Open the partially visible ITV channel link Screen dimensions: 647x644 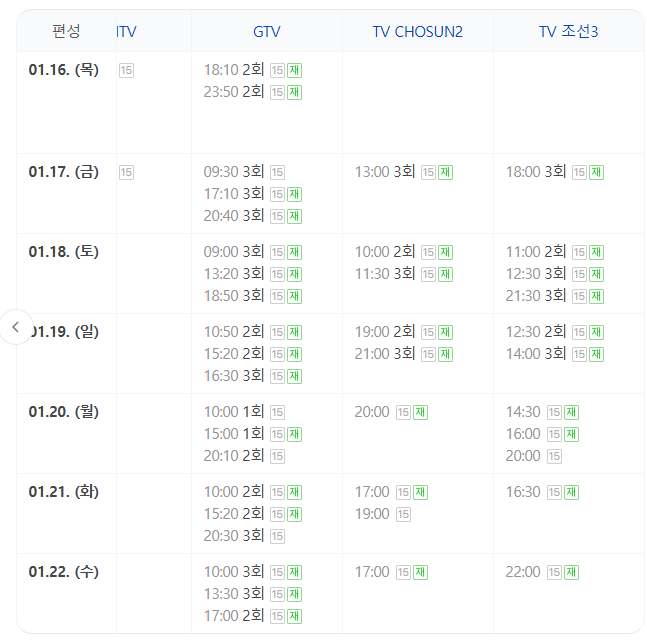126,32
